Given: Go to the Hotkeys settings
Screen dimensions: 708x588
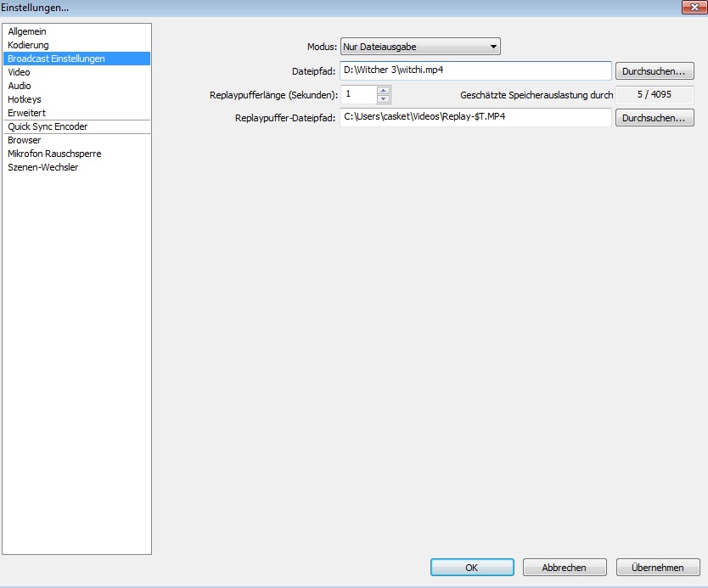Looking at the screenshot, I should point(25,99).
